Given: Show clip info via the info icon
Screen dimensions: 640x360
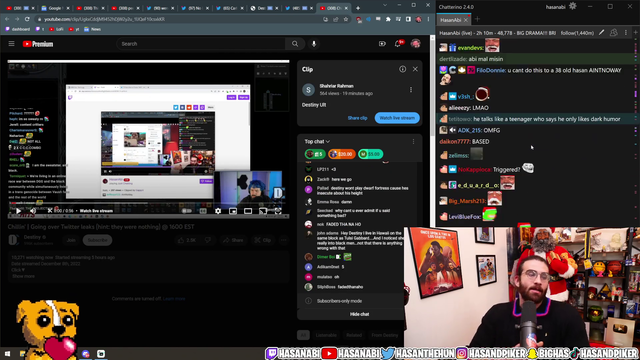Looking at the screenshot, I should tap(402, 69).
